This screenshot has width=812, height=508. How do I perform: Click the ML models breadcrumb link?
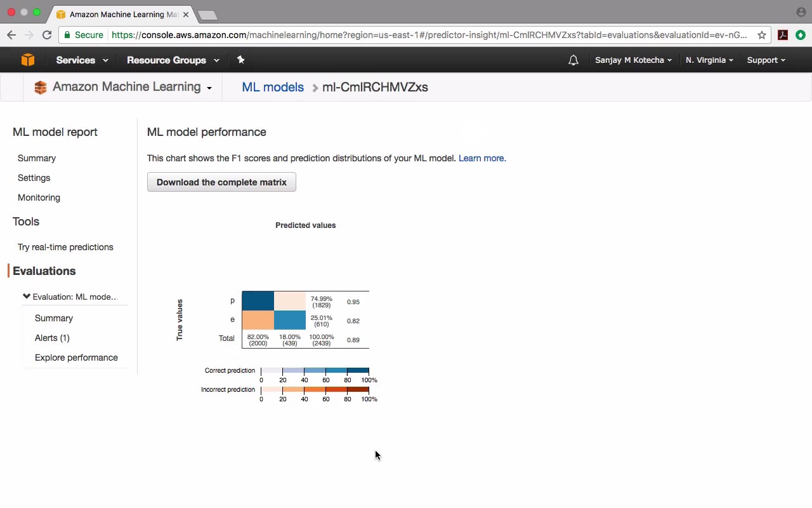(273, 87)
